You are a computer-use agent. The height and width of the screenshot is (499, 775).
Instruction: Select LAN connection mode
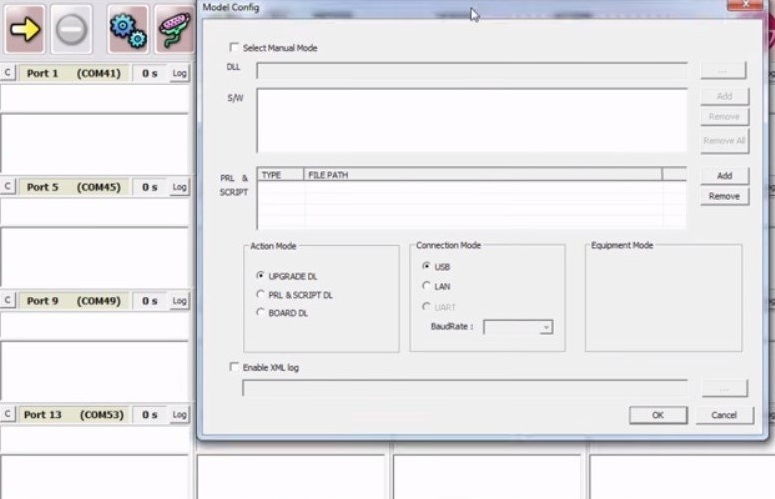tap(427, 286)
